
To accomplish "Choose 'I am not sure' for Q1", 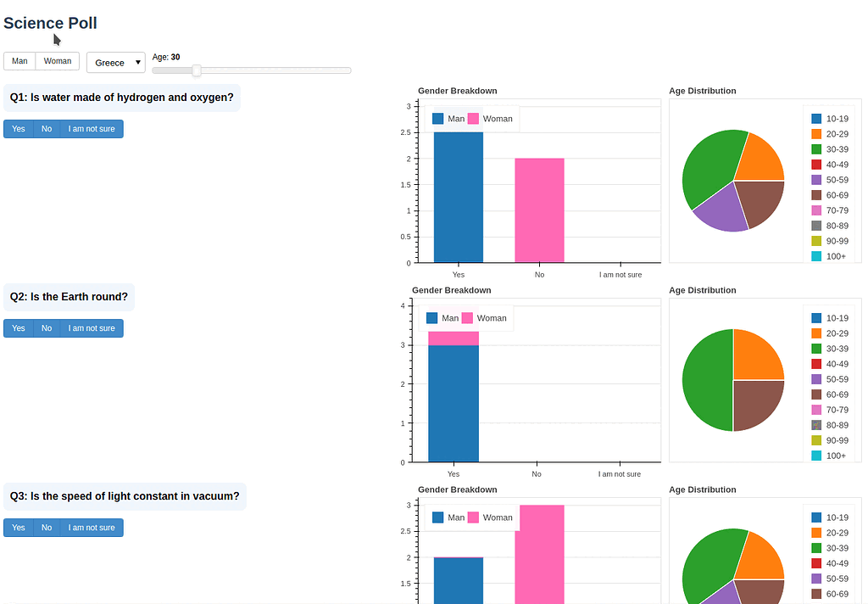I will coord(92,128).
